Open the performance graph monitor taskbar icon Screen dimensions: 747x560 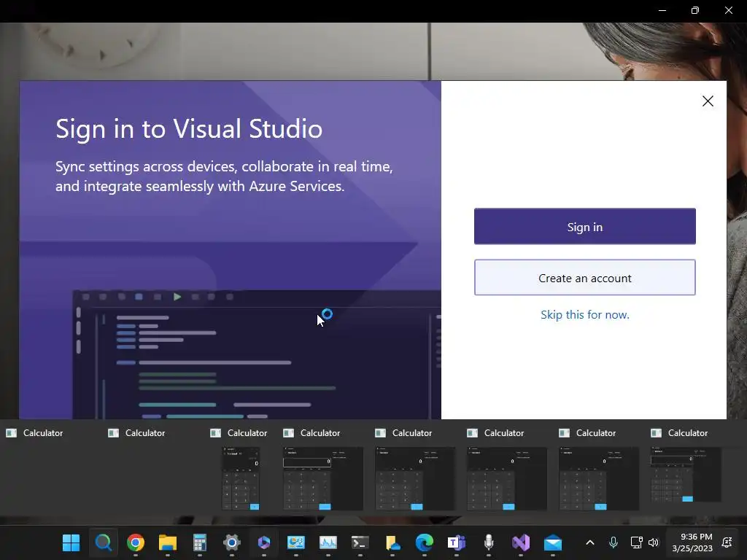pos(328,542)
